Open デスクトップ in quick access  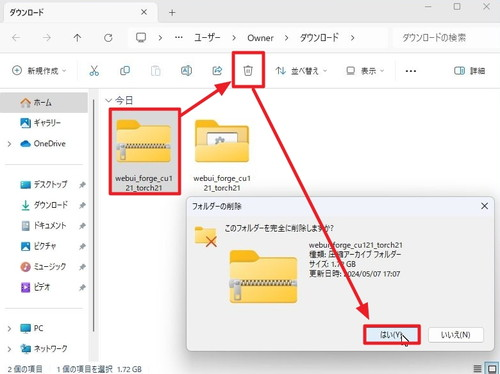(44, 184)
